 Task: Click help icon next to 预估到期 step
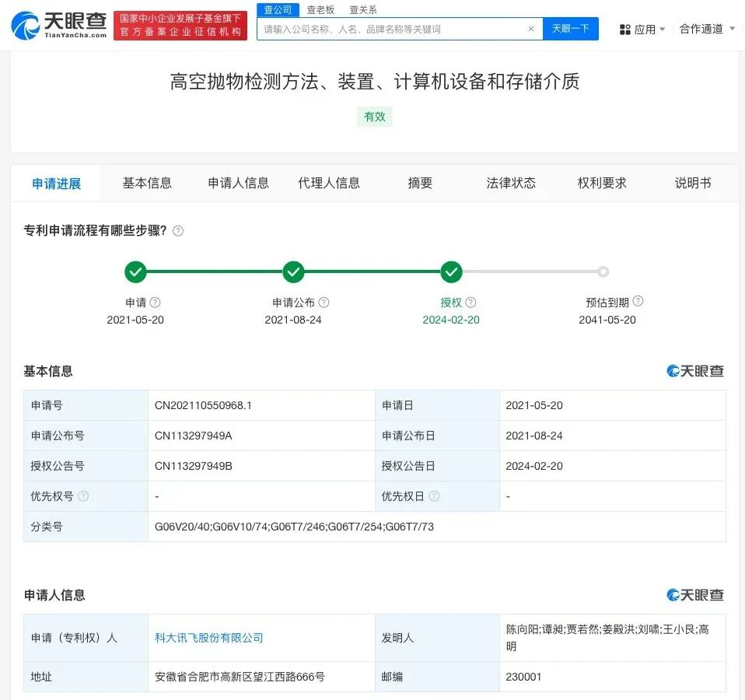click(x=638, y=301)
